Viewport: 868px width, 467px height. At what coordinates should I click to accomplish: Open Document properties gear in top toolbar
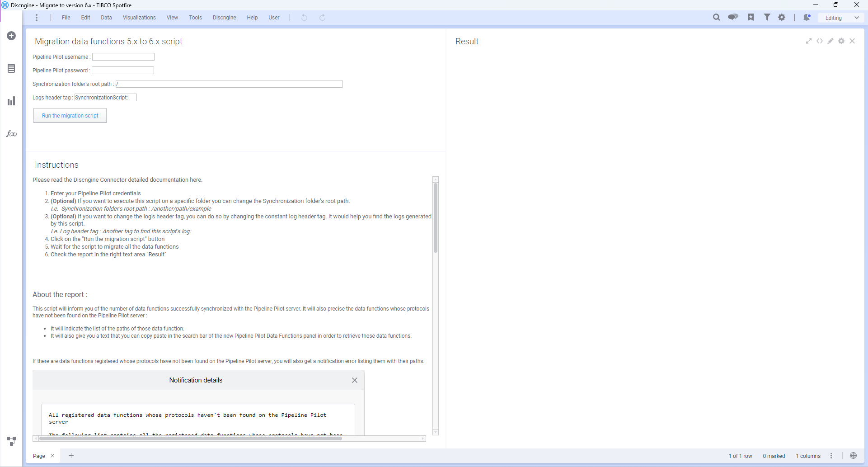coord(782,17)
